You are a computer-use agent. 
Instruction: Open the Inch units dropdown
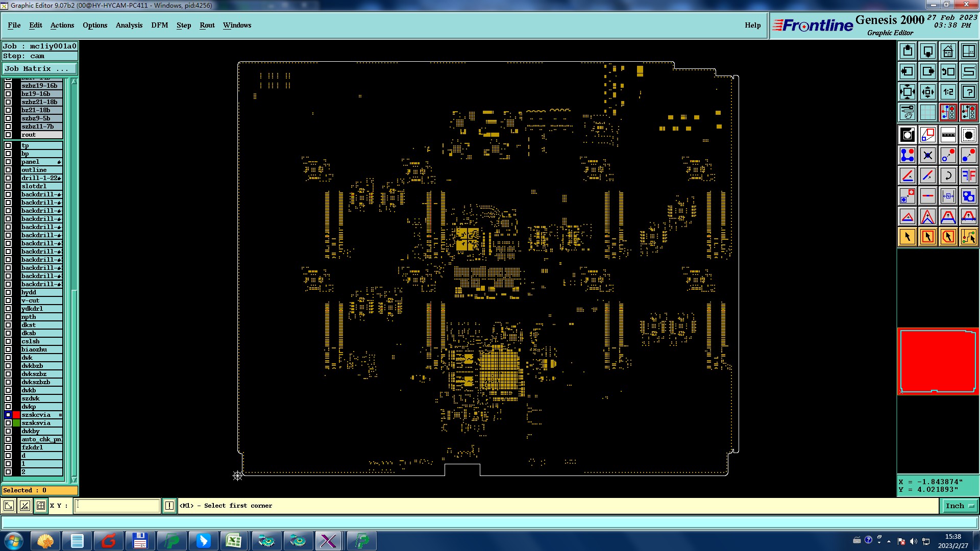click(x=960, y=506)
